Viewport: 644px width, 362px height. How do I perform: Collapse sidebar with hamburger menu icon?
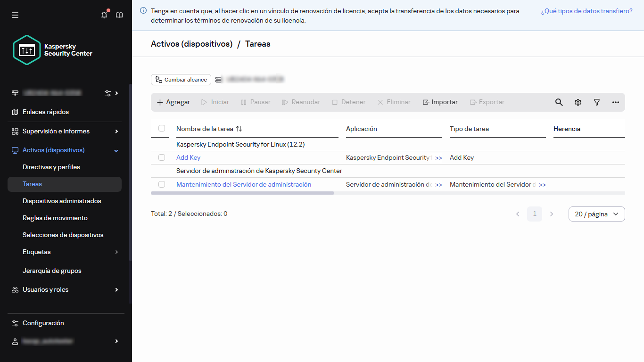click(x=15, y=15)
